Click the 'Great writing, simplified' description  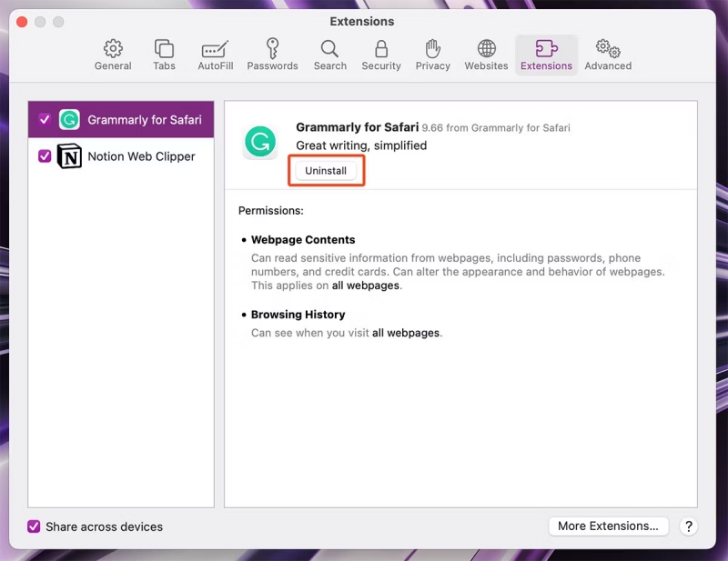pyautogui.click(x=361, y=145)
